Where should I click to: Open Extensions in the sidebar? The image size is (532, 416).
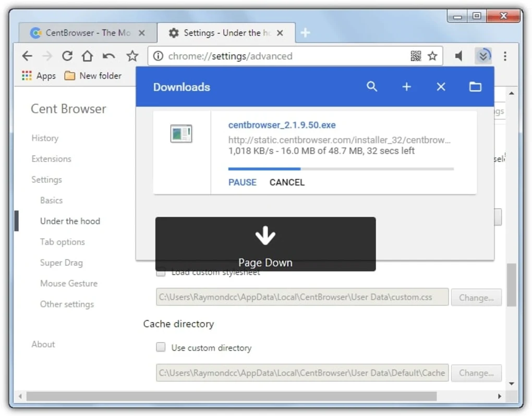(51, 158)
